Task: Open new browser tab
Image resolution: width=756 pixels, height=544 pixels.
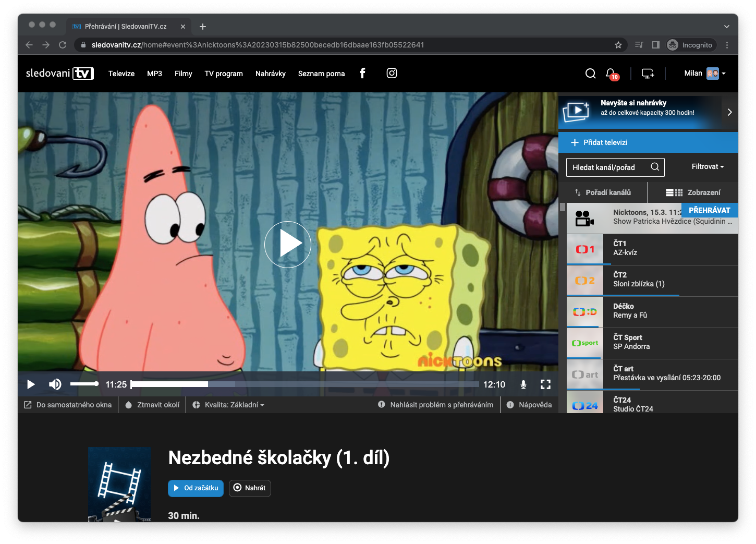Action: coord(203,27)
